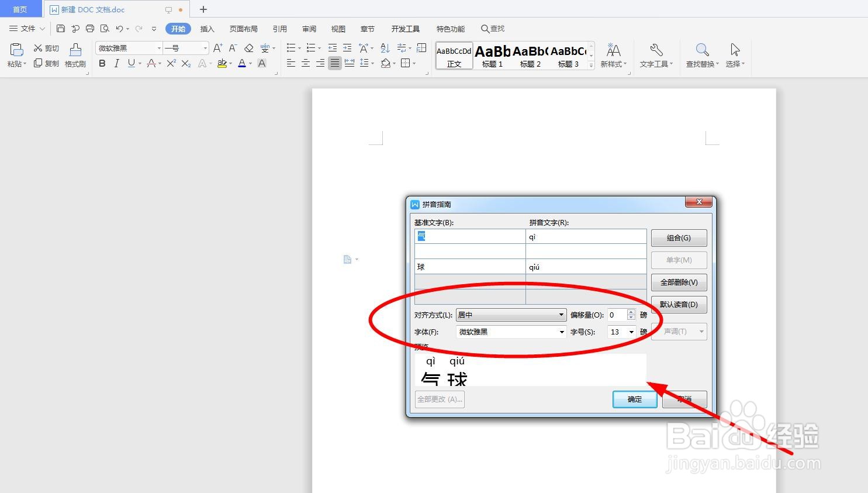Toggle Underline formatting
This screenshot has width=868, height=493.
(x=132, y=63)
